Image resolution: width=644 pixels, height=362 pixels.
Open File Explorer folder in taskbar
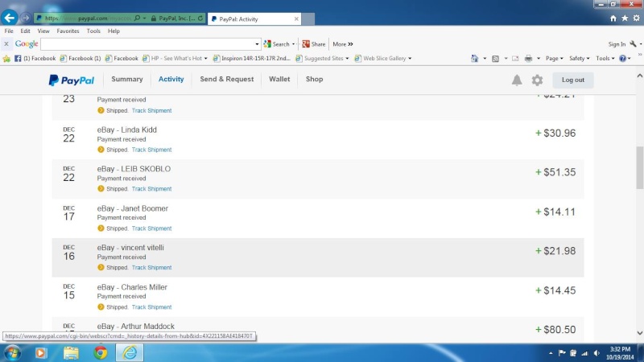click(71, 352)
